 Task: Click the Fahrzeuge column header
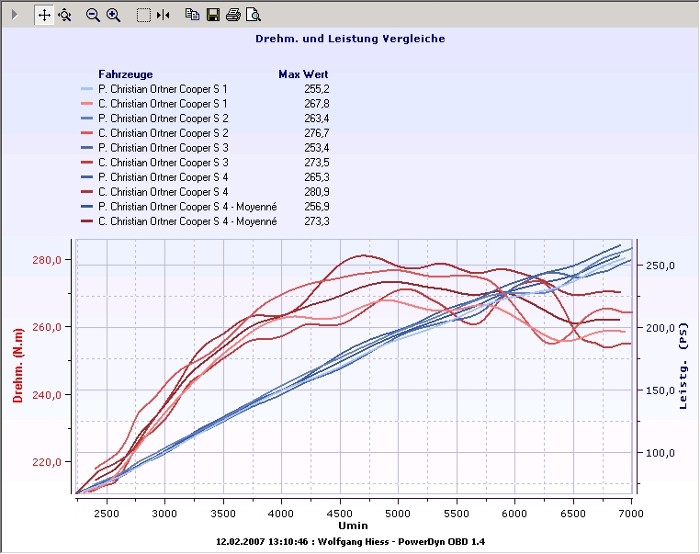coord(125,75)
